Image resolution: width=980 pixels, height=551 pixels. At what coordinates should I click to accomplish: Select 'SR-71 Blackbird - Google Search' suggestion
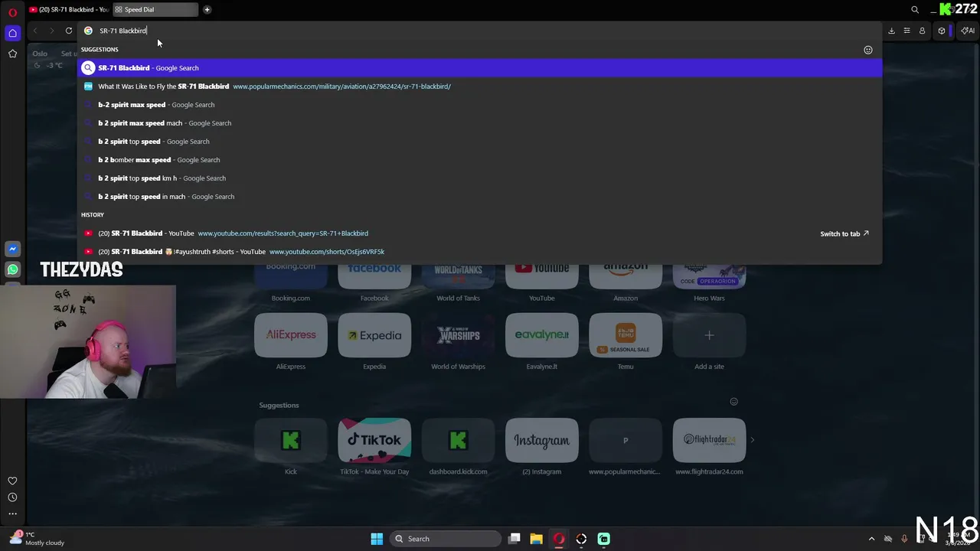point(481,68)
